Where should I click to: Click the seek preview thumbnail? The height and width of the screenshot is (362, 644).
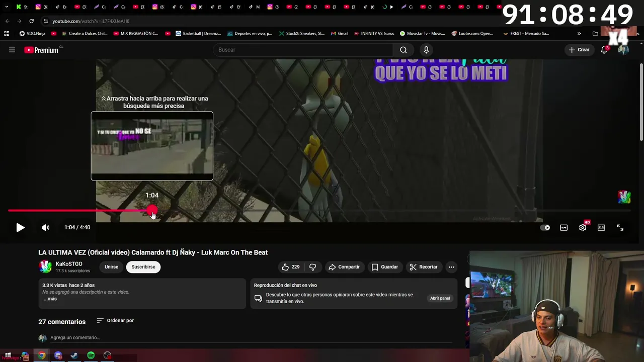[x=152, y=146]
